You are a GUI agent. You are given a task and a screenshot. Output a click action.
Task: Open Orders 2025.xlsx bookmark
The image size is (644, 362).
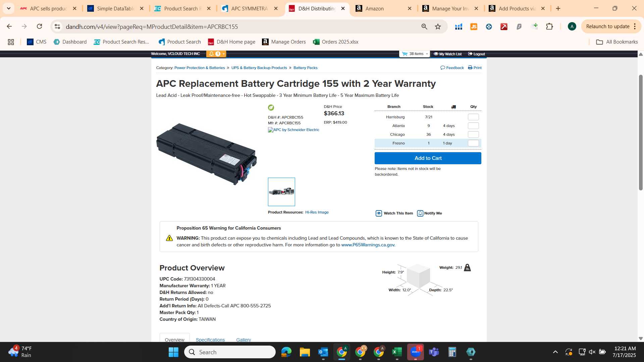(335, 42)
